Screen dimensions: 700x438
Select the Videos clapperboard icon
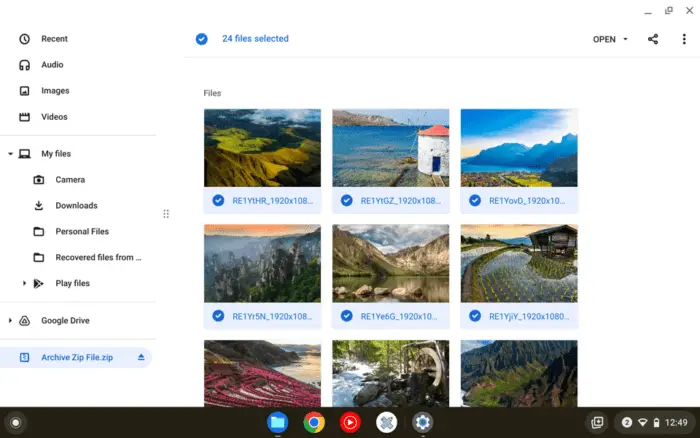(25, 117)
